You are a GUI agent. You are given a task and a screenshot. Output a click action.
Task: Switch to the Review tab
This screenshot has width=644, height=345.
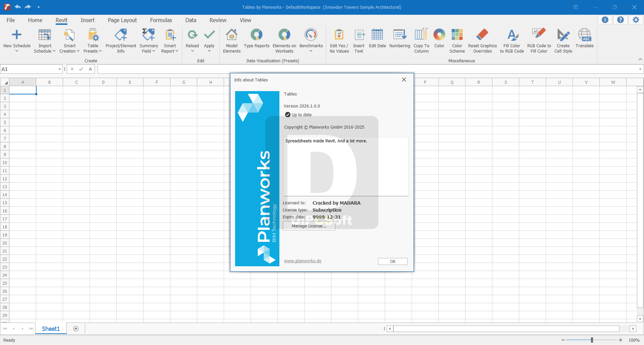coord(218,20)
